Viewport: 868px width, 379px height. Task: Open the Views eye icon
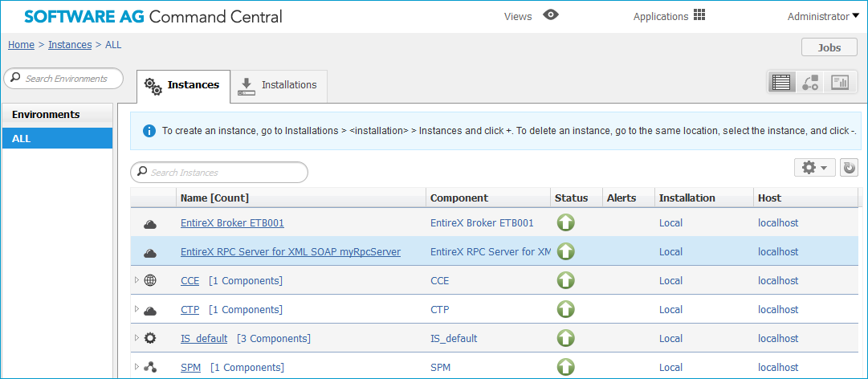[551, 15]
